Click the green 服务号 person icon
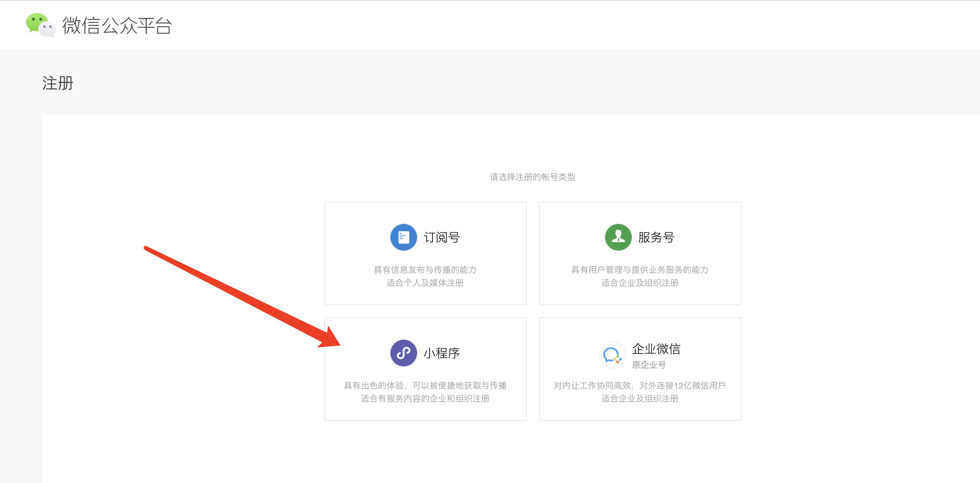Screen dimensions: 980x483 (618, 237)
